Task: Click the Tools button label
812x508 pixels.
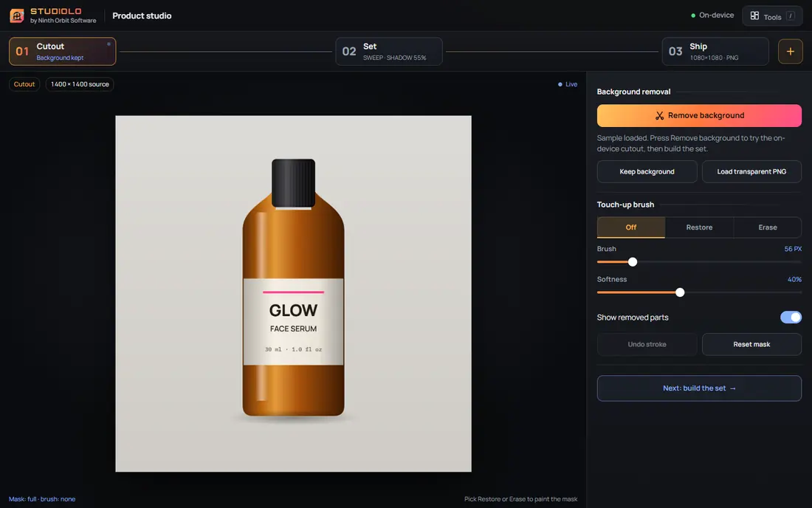Action: point(772,17)
